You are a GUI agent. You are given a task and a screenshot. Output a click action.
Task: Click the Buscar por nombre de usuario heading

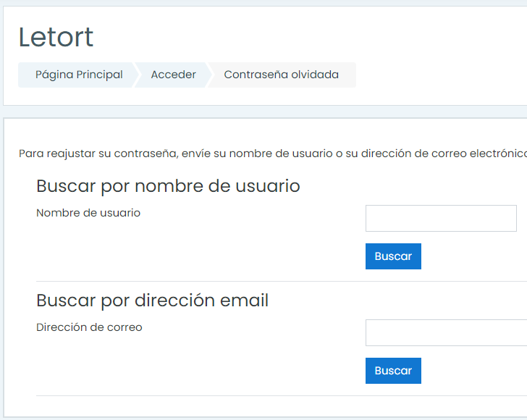click(x=168, y=186)
